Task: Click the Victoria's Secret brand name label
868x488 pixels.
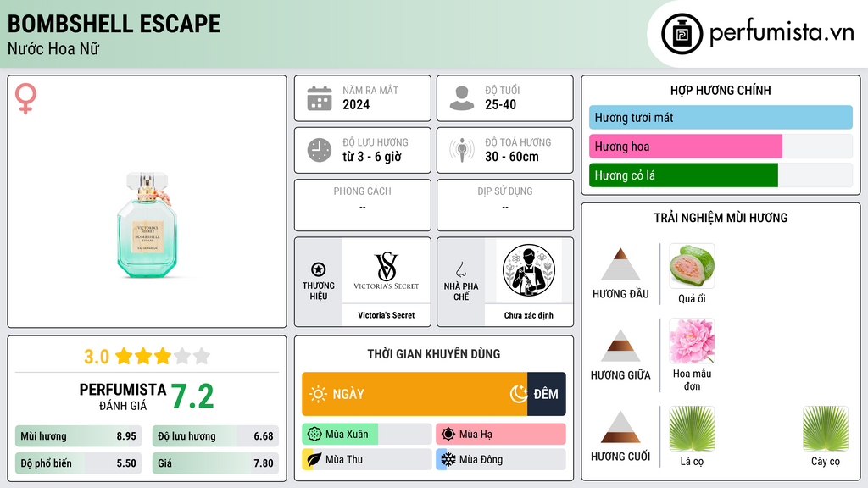Action: 386,315
